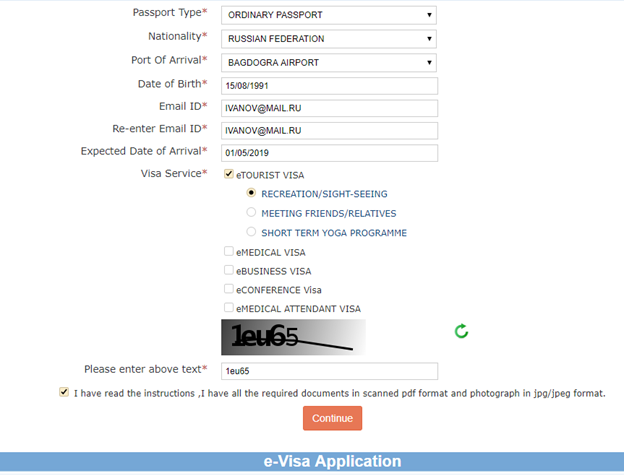Click the Date of Birth field
Viewport: 624px width, 476px height.
tap(330, 86)
